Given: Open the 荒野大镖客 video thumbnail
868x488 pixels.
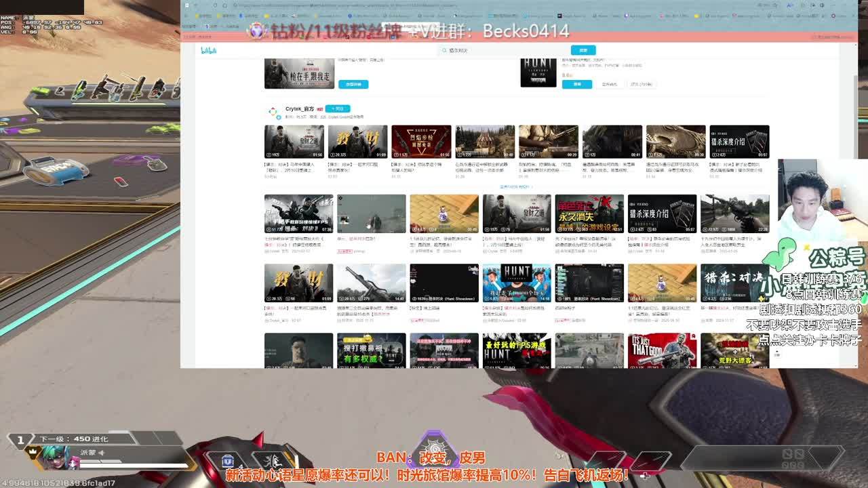Looking at the screenshot, I should click(734, 350).
